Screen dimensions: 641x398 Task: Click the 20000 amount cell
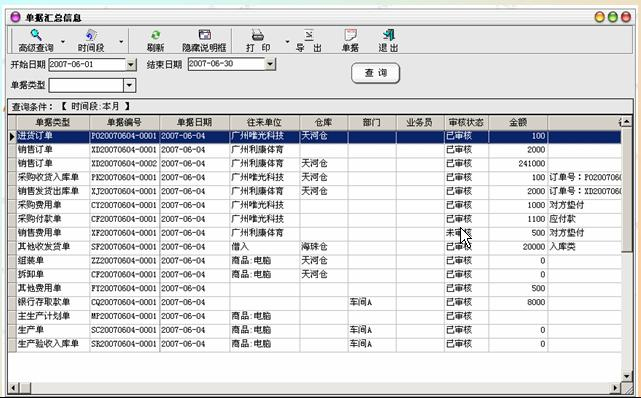pos(518,247)
